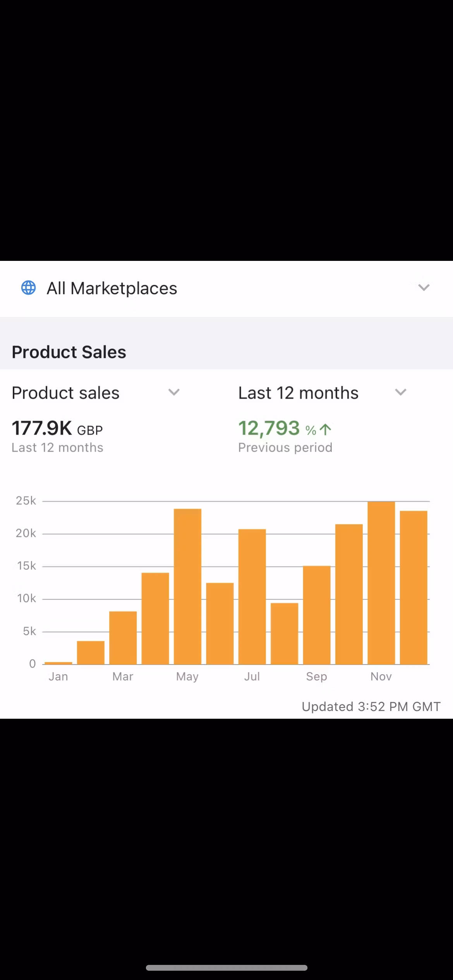The width and height of the screenshot is (453, 980).
Task: Tap the Sep axis label on the chart
Action: pos(316,676)
